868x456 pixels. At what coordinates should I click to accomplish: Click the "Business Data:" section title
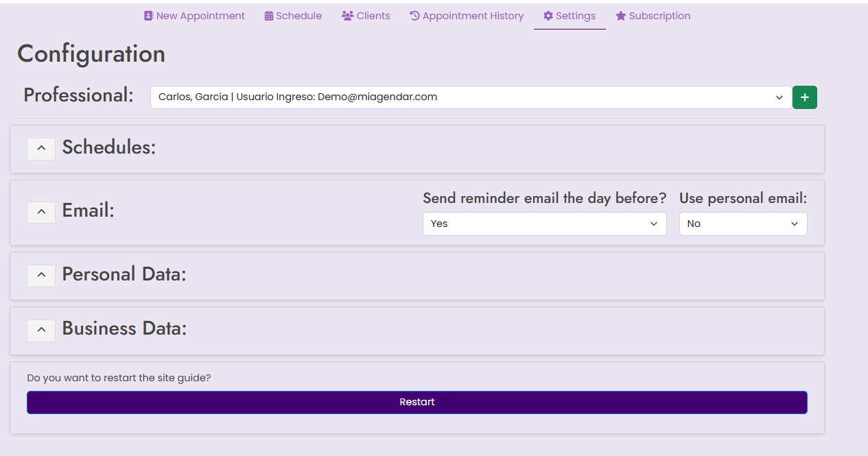point(125,328)
